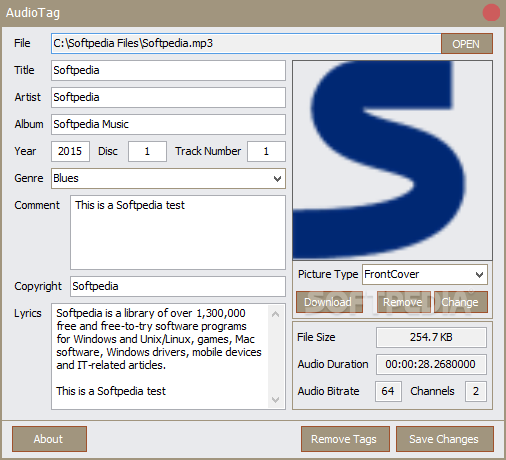The image size is (506, 460).
Task: Click the Save Changes button
Action: (x=445, y=439)
